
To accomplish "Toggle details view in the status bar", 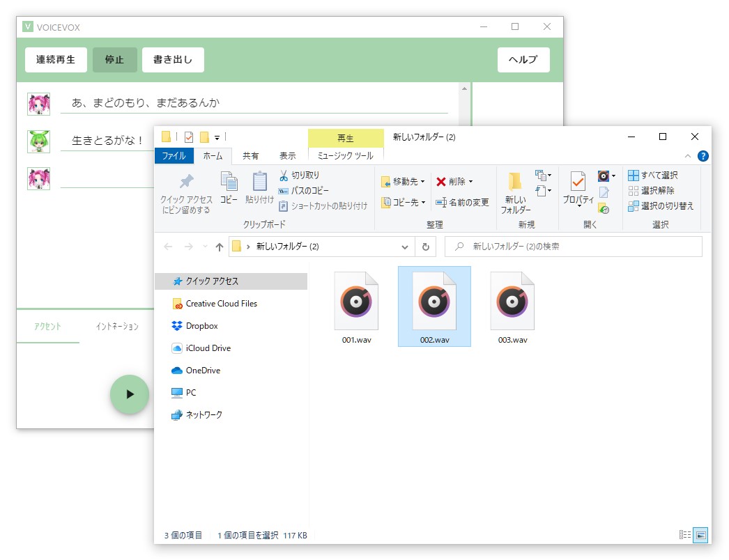I will point(685,535).
